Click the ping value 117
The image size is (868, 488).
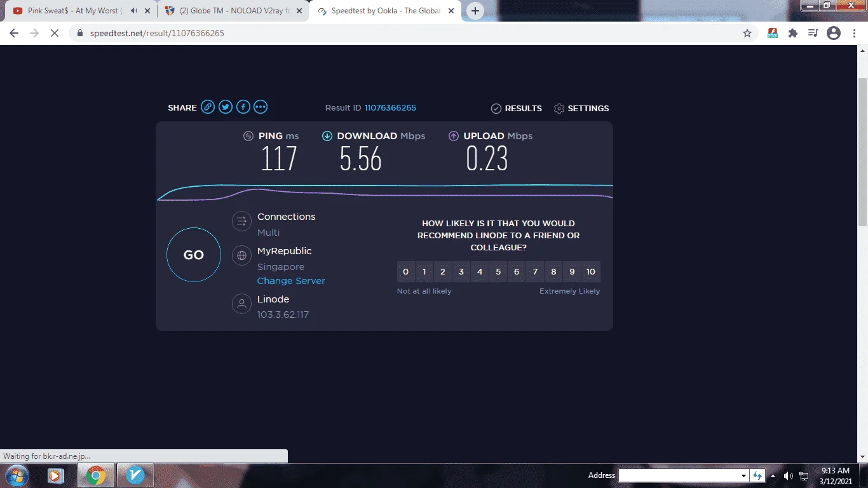pos(279,158)
